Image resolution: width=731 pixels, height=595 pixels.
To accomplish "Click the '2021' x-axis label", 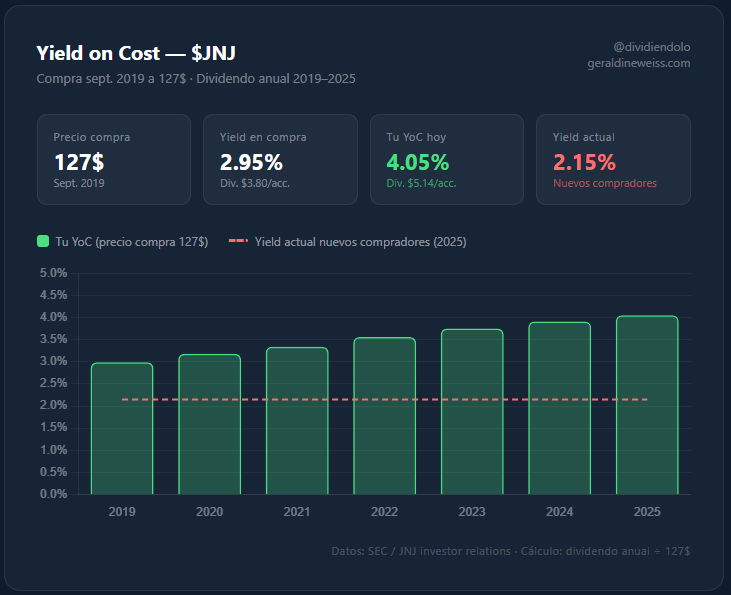I will coord(297,512).
